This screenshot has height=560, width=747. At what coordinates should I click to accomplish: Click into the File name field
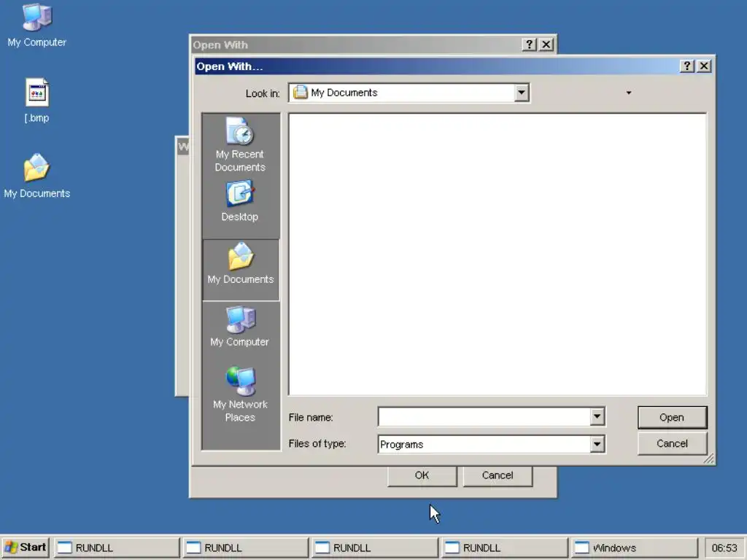pyautogui.click(x=484, y=417)
